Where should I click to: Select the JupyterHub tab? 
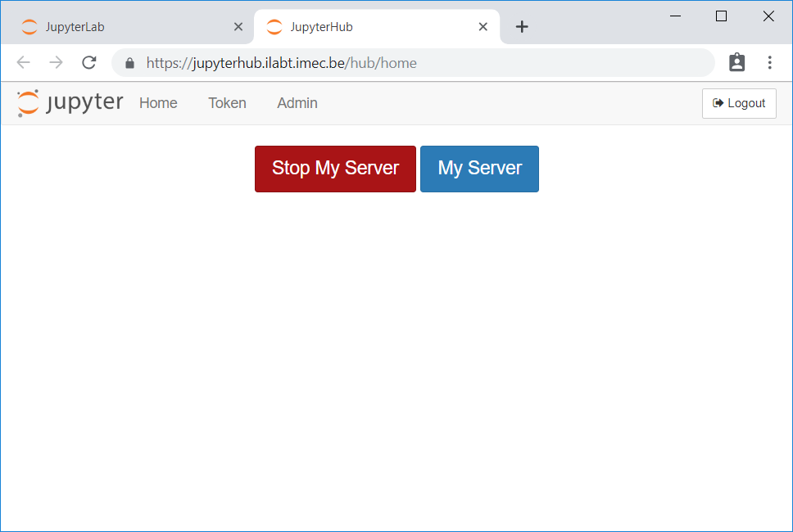(x=377, y=27)
